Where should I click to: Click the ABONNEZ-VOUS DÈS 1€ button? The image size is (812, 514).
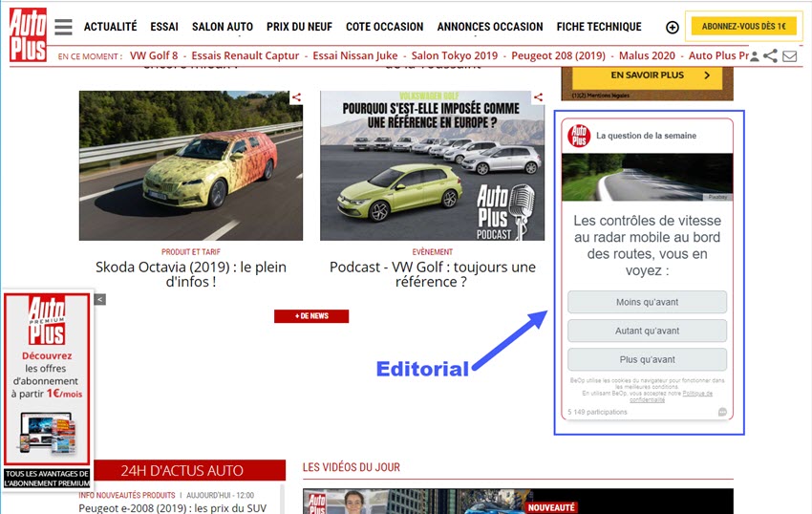pos(743,27)
